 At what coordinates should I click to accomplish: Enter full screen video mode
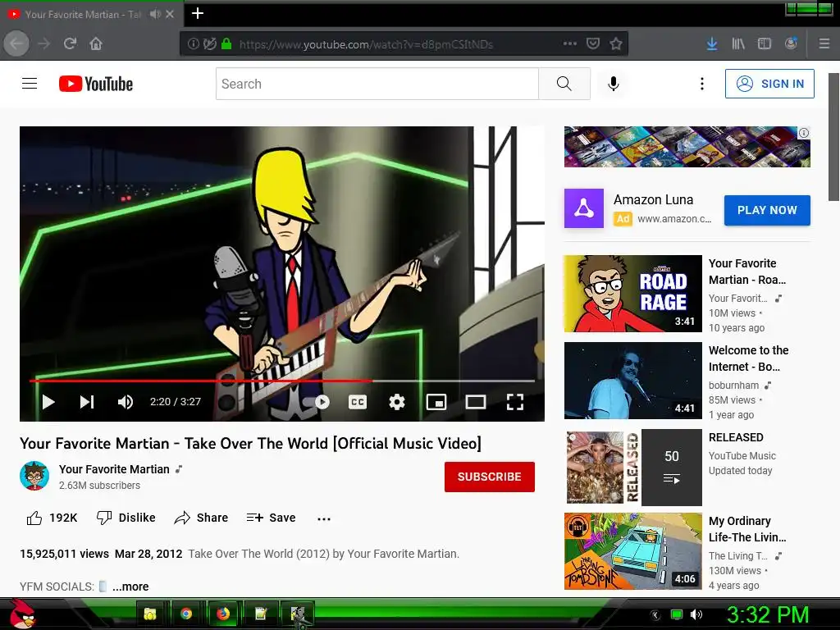(515, 402)
